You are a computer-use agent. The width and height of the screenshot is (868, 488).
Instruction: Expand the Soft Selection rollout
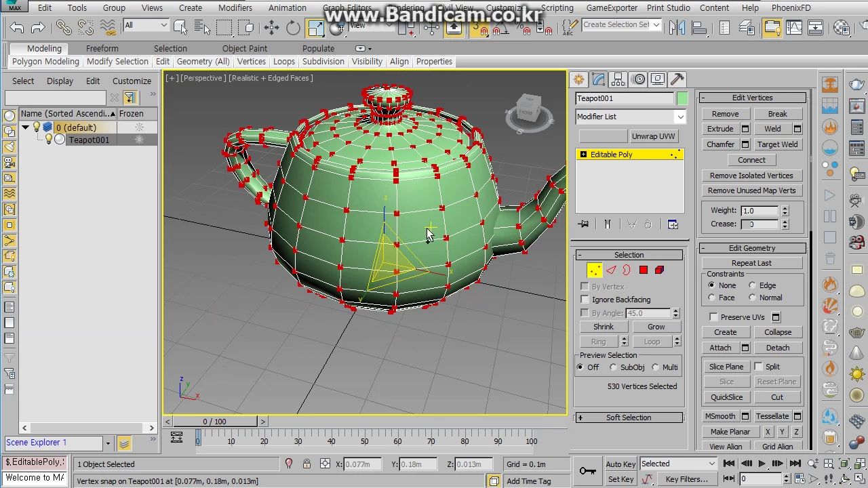[x=629, y=418]
